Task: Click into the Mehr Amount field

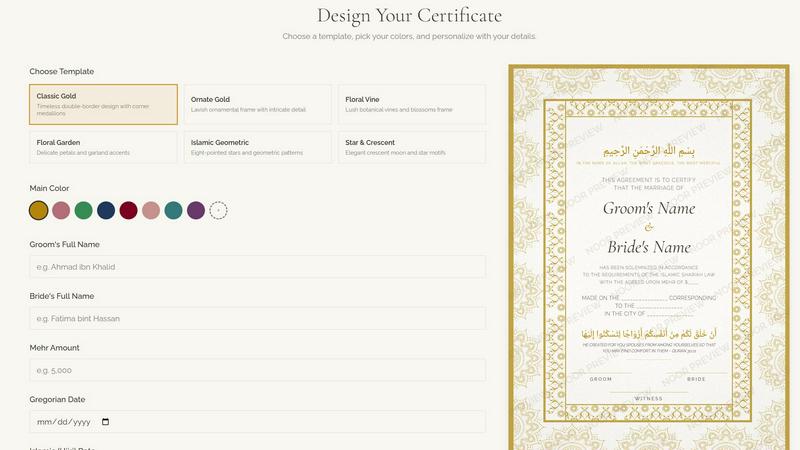Action: [x=258, y=370]
